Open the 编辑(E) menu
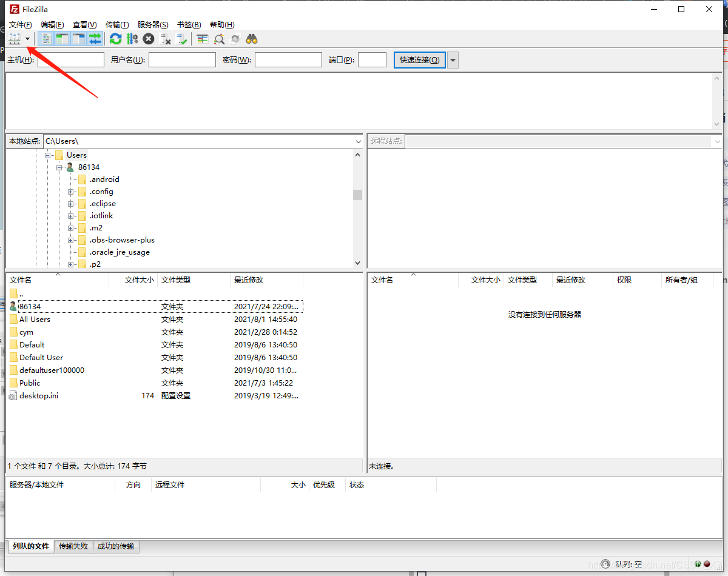This screenshot has width=728, height=576. (x=52, y=25)
